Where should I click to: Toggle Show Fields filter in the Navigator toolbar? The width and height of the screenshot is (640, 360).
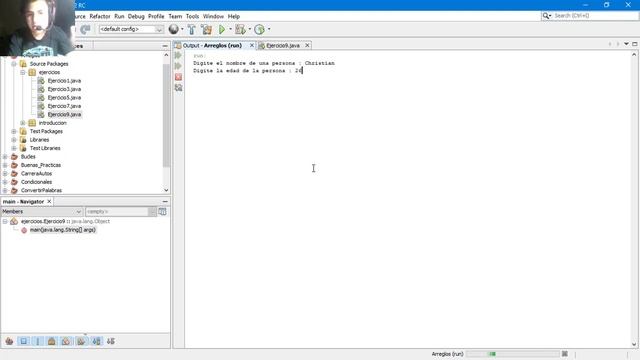click(23, 341)
